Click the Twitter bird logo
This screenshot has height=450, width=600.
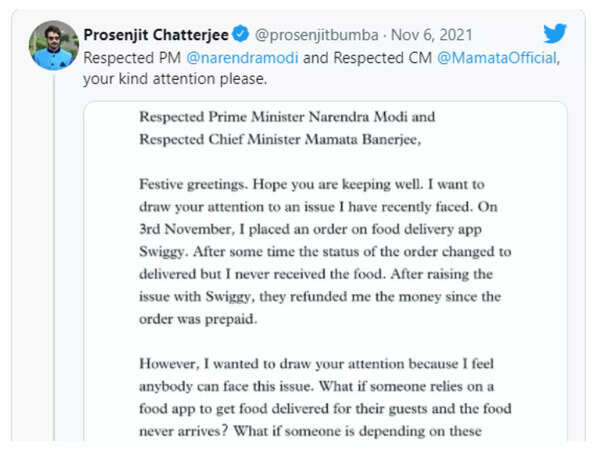click(x=555, y=34)
